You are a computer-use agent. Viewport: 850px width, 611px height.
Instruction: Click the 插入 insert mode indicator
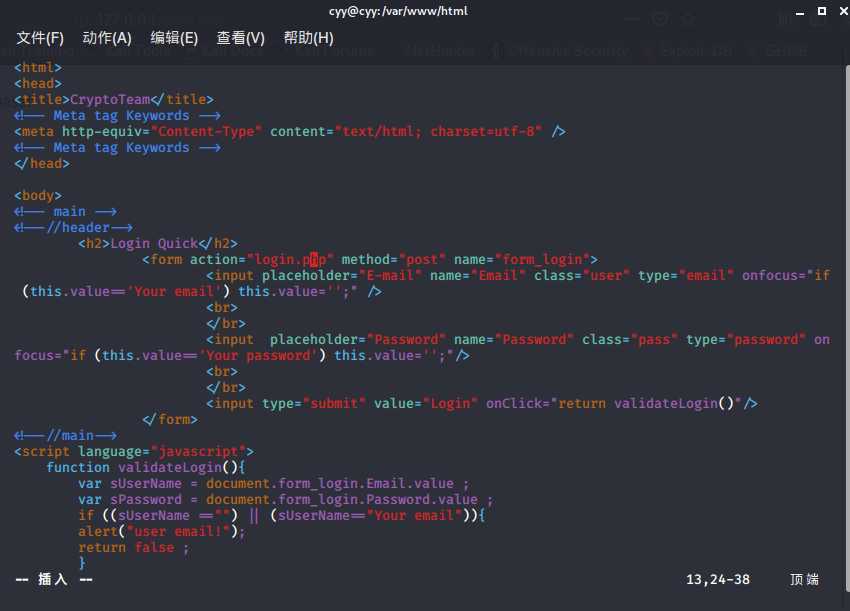(x=53, y=580)
